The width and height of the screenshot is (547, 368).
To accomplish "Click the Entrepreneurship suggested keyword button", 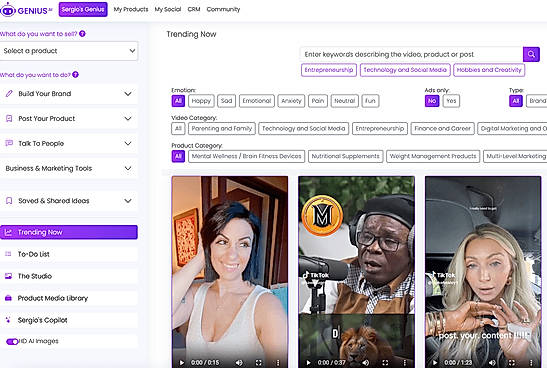I will point(329,70).
